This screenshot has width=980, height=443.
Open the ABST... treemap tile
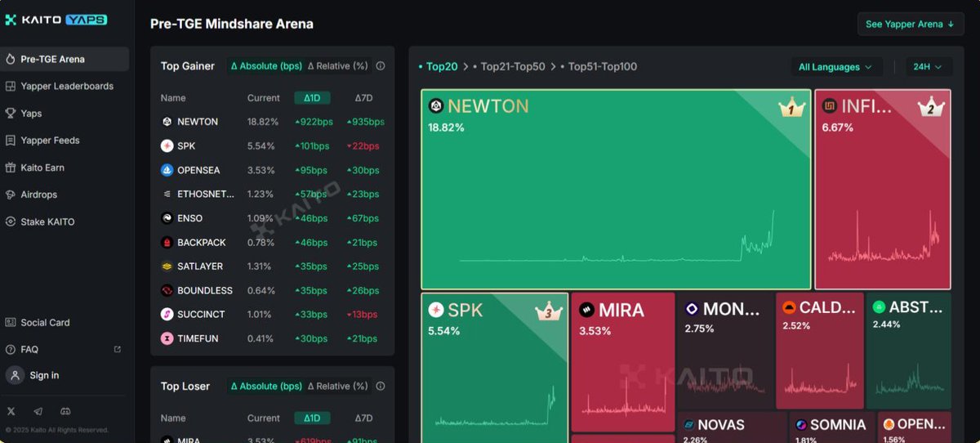tap(909, 351)
